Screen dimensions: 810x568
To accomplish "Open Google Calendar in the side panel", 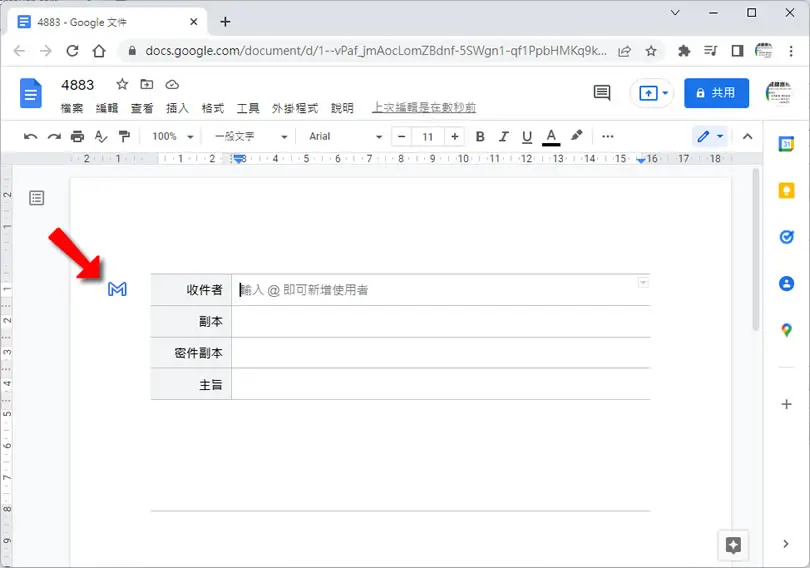I will point(786,144).
